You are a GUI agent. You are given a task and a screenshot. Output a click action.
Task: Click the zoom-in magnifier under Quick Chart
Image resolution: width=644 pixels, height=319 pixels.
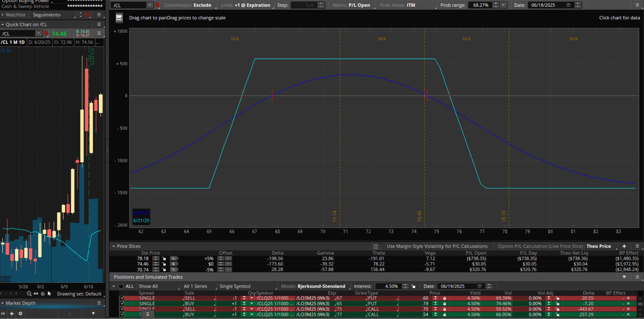29,294
